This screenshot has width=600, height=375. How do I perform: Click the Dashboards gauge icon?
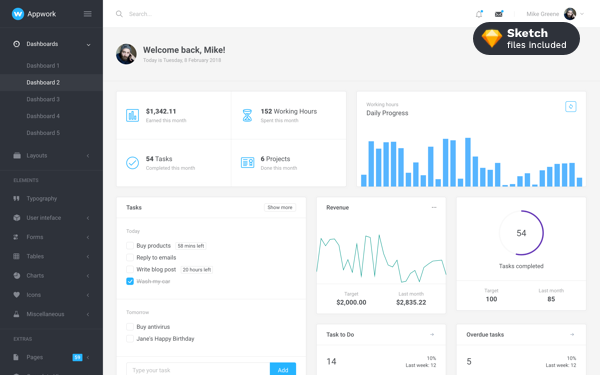(x=16, y=44)
